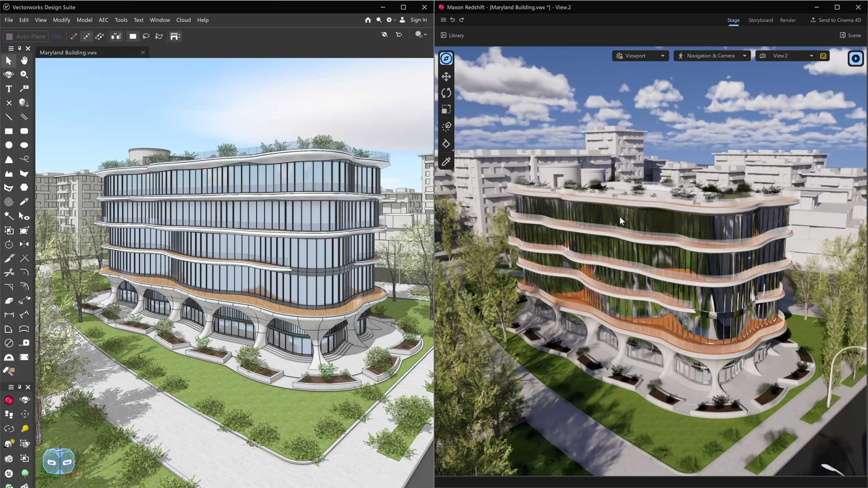The width and height of the screenshot is (868, 488).
Task: Select the Text tool
Action: (9, 89)
